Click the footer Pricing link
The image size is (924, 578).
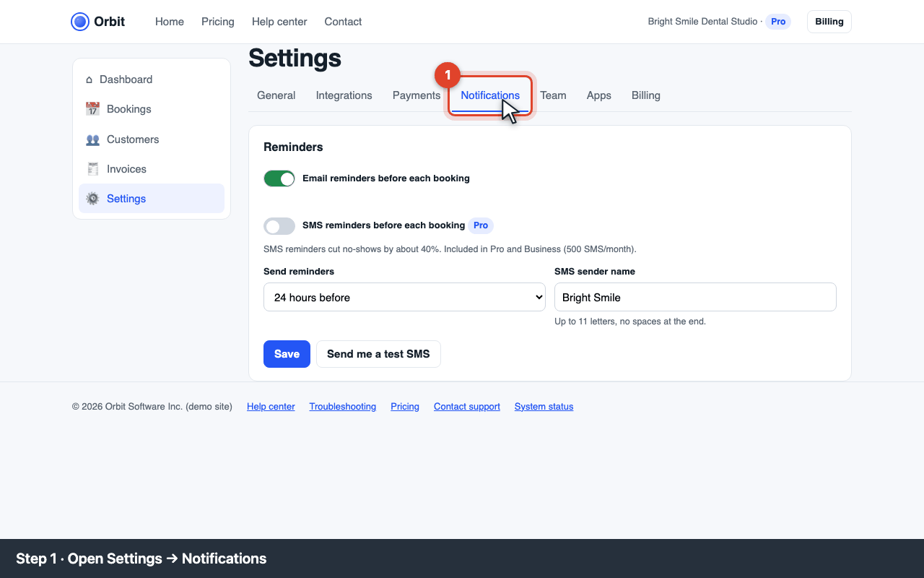(x=405, y=407)
